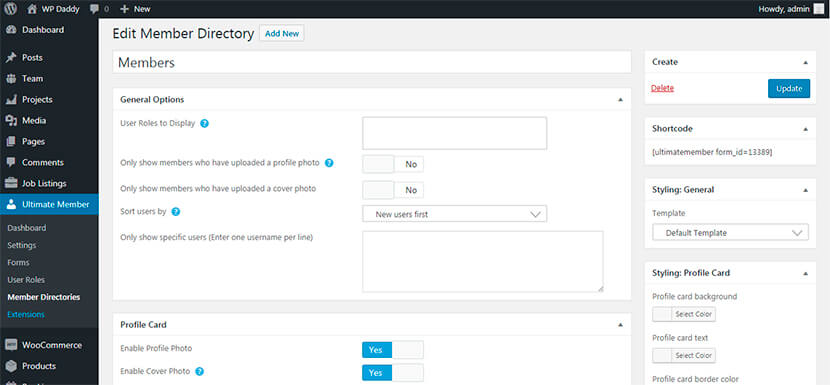Click the Delete link
This screenshot has width=830, height=385.
tap(662, 88)
